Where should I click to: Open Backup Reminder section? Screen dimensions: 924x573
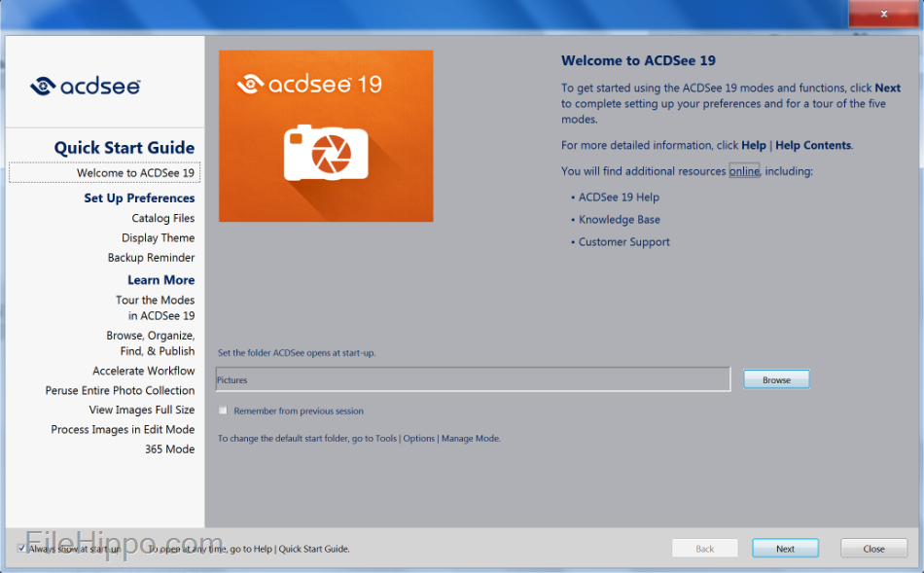pos(151,258)
